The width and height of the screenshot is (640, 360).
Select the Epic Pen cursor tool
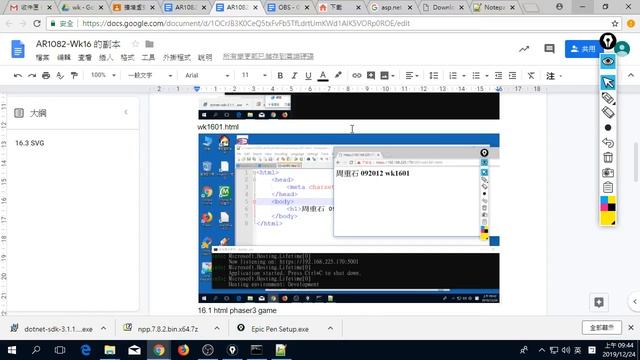point(608,83)
